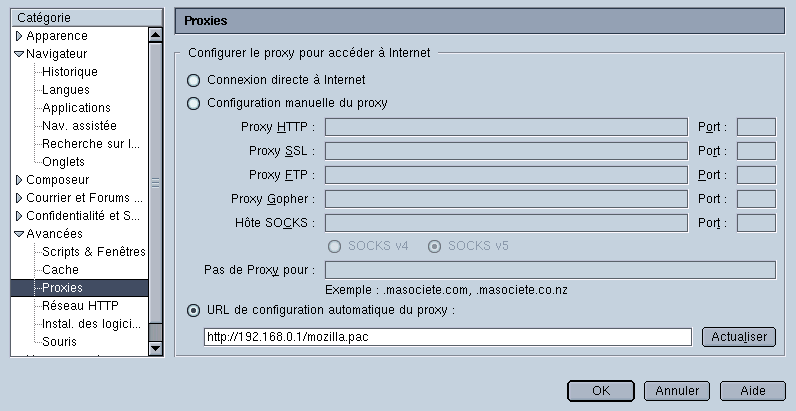The image size is (796, 411).
Task: Open the Historique preferences page
Action: tap(70, 72)
